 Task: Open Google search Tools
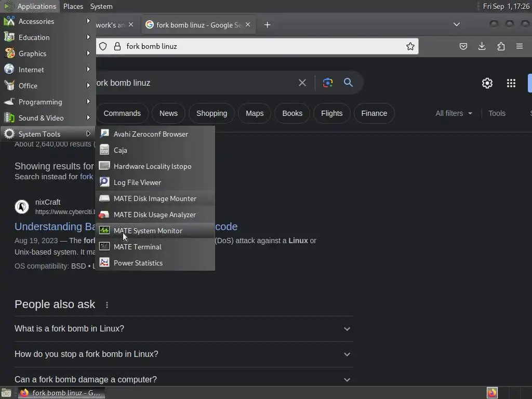pyautogui.click(x=497, y=113)
